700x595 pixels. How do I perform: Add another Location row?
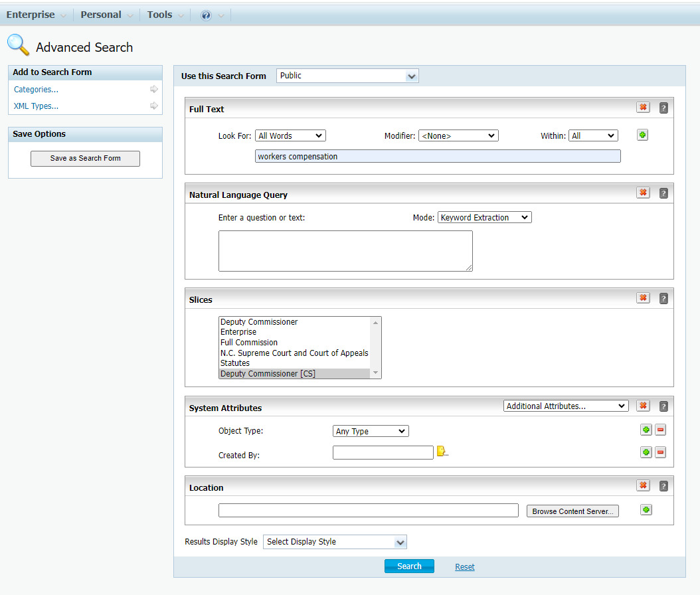[646, 510]
